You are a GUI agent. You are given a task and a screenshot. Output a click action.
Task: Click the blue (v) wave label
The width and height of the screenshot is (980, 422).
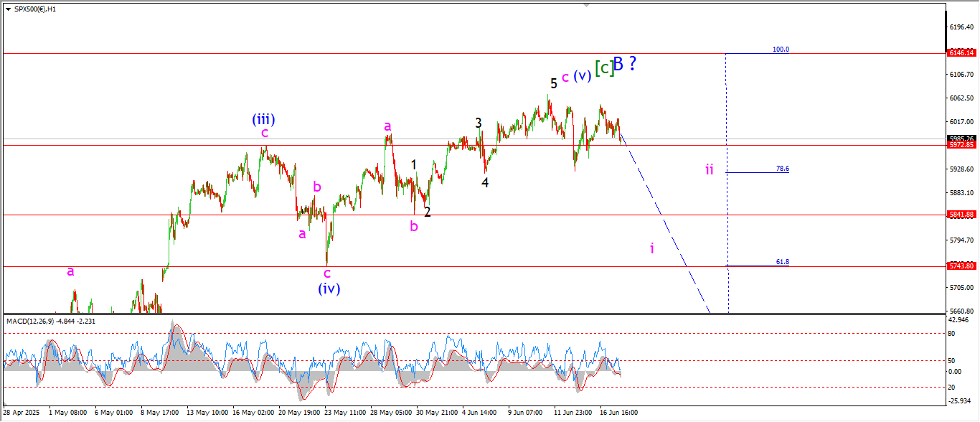582,75
